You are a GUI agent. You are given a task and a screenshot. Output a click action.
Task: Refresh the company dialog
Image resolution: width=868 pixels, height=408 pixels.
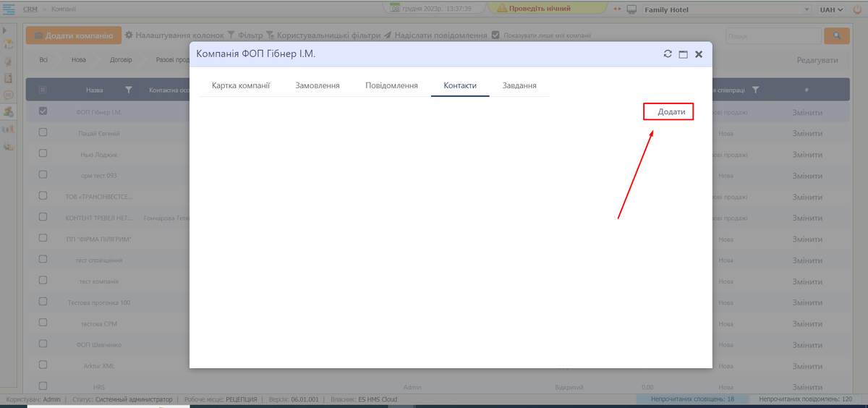coord(668,54)
